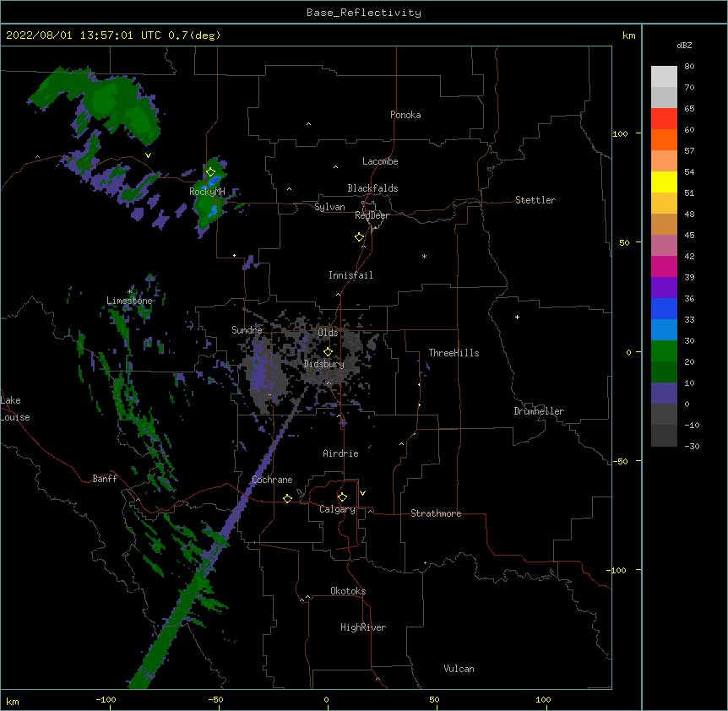This screenshot has width=728, height=711.
Task: Click the white plus marker north of Drumheller
Action: tap(517, 317)
